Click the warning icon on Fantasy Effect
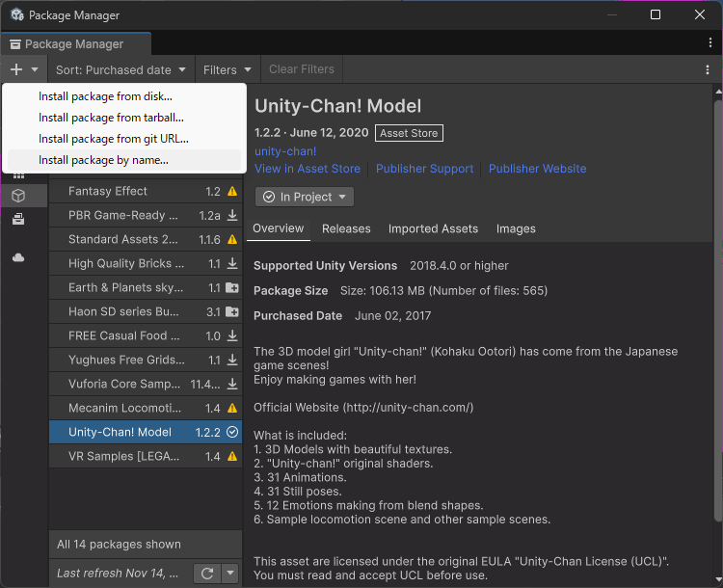723x588 pixels. click(232, 192)
